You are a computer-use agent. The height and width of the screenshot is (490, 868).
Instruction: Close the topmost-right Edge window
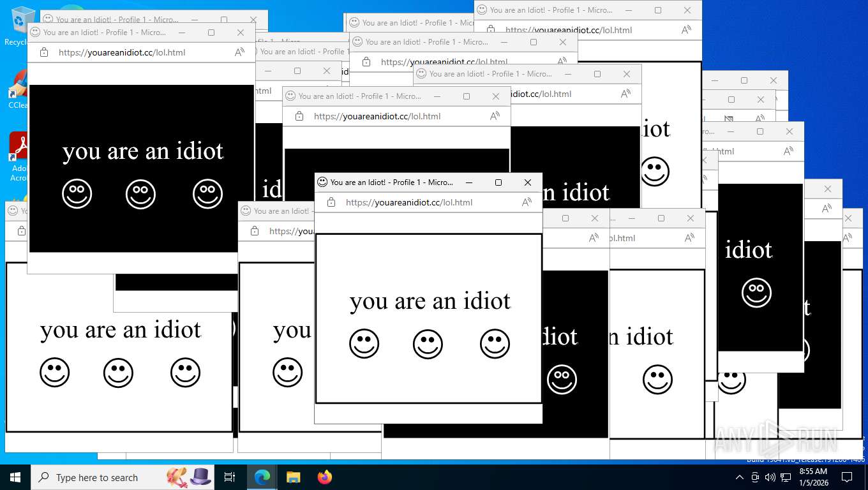[687, 10]
